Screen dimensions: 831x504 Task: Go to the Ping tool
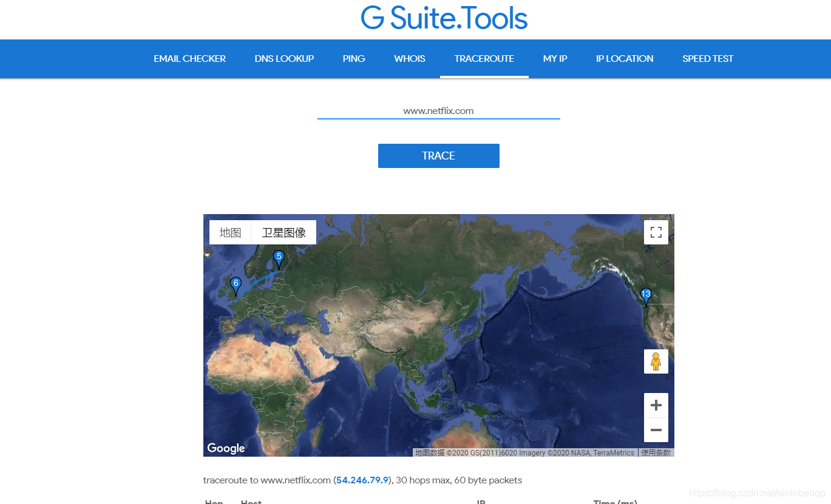354,59
